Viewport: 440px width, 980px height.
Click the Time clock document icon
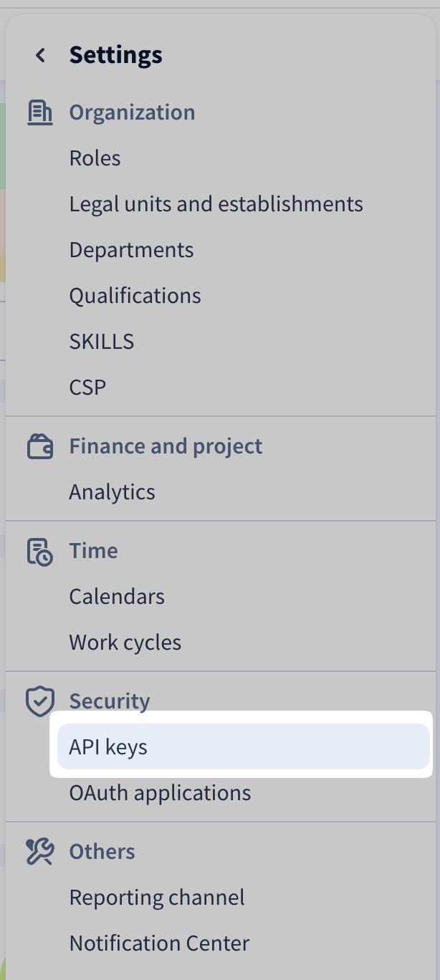(x=40, y=552)
